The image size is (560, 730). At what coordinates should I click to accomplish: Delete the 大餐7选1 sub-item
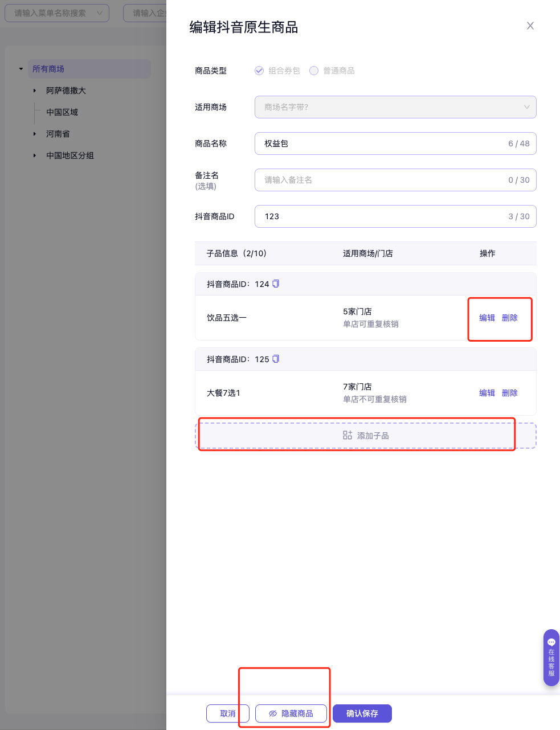pyautogui.click(x=509, y=393)
